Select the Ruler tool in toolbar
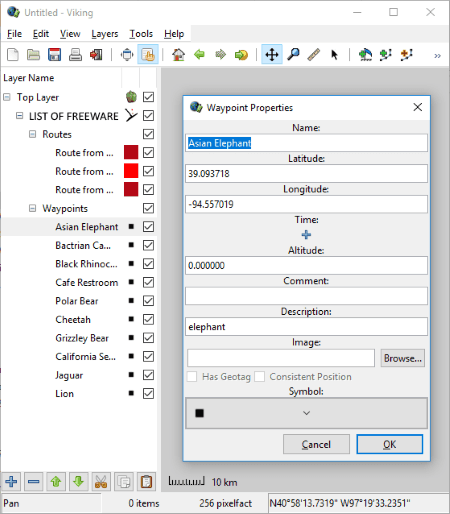Image resolution: width=450 pixels, height=514 pixels. click(x=313, y=54)
